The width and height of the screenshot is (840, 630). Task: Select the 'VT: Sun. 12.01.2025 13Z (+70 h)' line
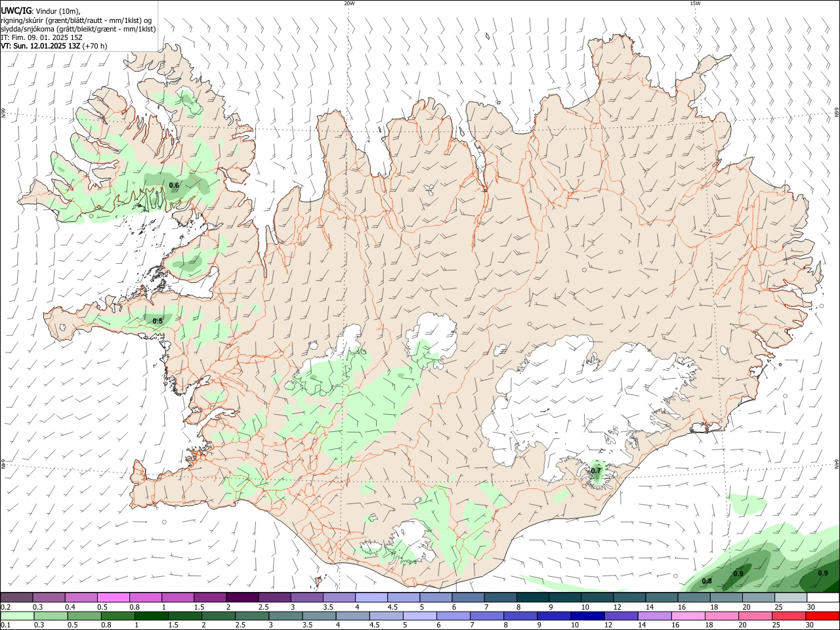pyautogui.click(x=54, y=46)
